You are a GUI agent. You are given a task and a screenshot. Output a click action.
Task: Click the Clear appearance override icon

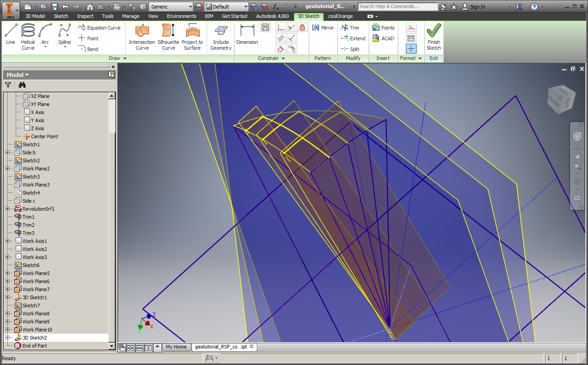tap(265, 7)
